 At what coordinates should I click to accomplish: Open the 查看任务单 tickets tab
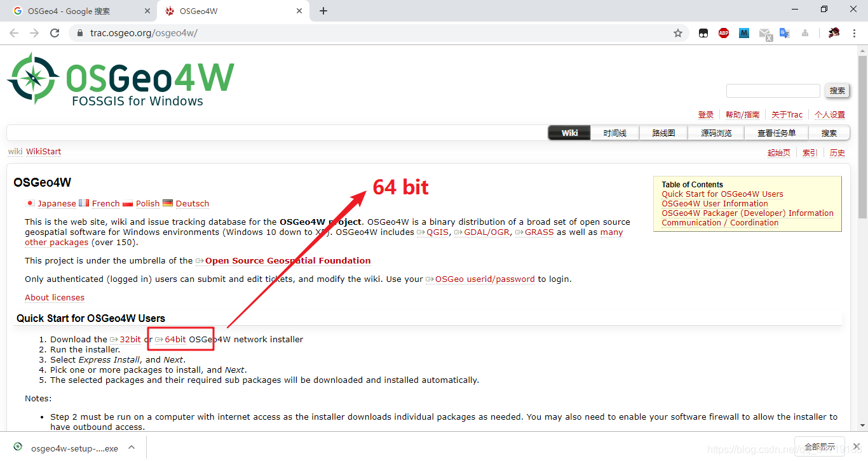point(776,133)
